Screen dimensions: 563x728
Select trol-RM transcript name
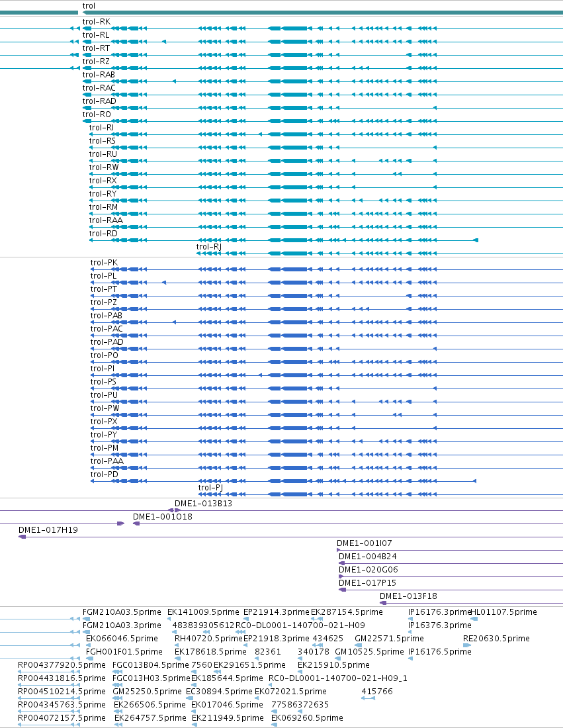[x=103, y=207]
